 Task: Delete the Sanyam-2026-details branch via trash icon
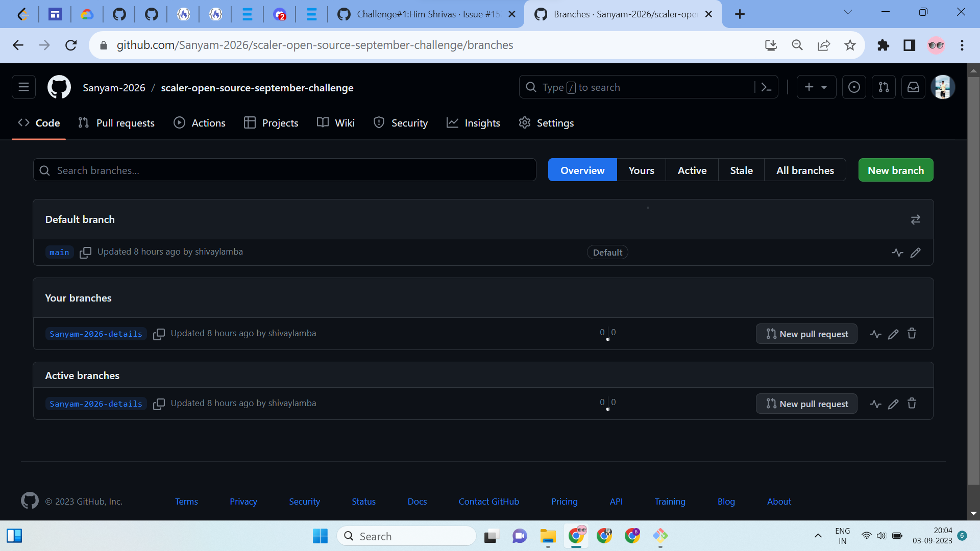pos(912,334)
